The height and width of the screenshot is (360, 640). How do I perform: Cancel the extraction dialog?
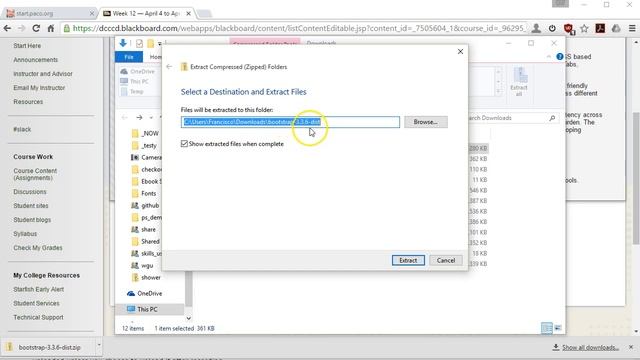(445, 260)
